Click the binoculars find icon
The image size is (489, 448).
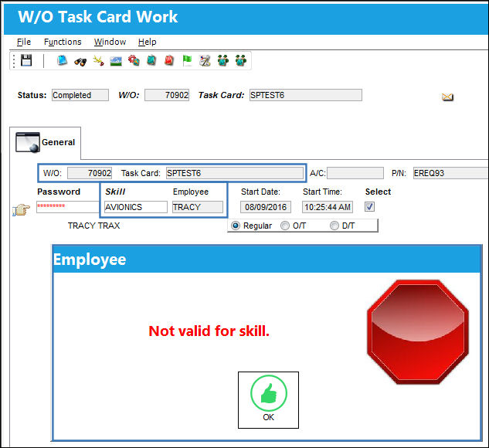80,62
